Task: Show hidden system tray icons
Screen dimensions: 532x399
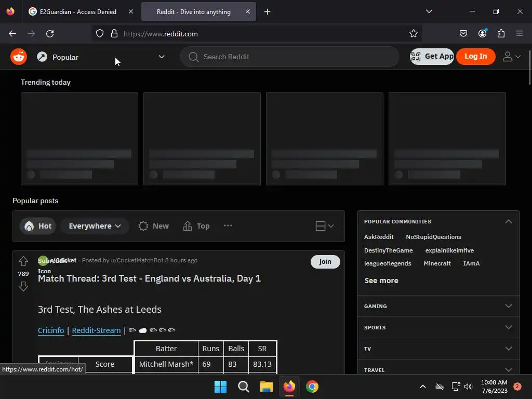Action: pyautogui.click(x=423, y=387)
